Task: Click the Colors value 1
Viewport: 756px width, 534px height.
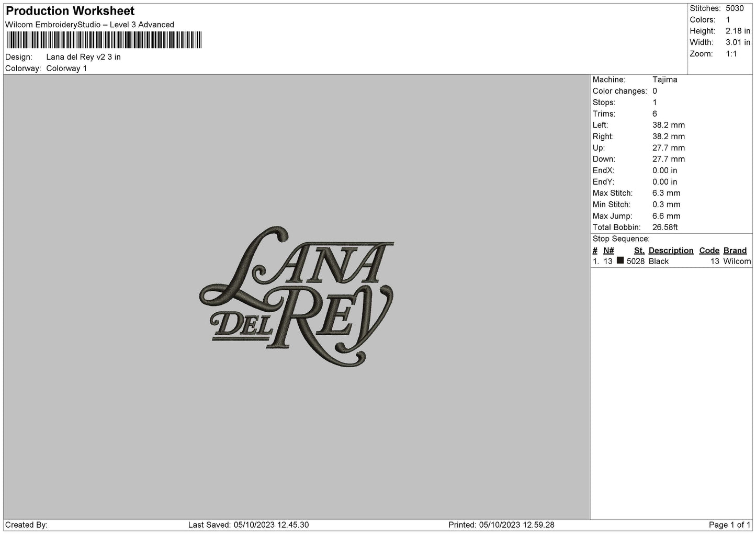Action: click(728, 20)
